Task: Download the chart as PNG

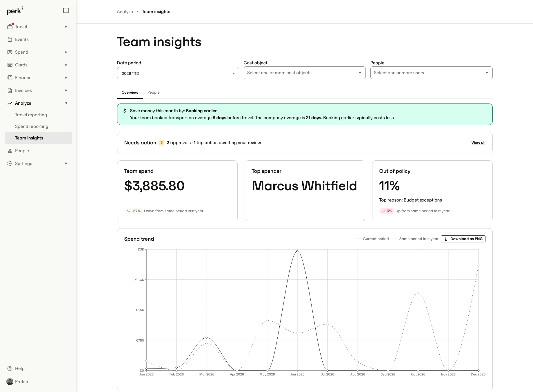Action: pos(463,239)
